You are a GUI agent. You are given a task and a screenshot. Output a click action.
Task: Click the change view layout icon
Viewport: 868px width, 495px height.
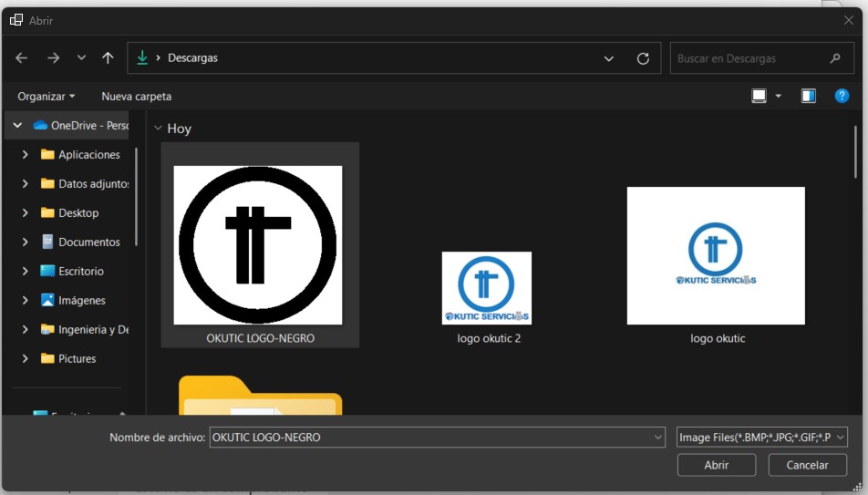(759, 96)
